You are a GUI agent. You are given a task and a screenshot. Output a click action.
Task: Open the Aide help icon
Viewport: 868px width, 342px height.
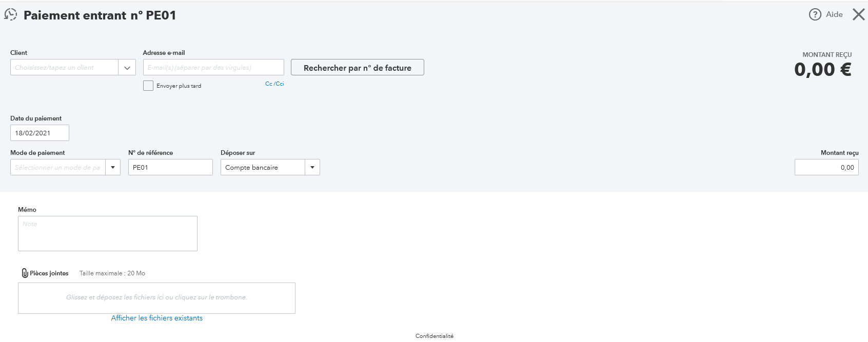pos(815,14)
